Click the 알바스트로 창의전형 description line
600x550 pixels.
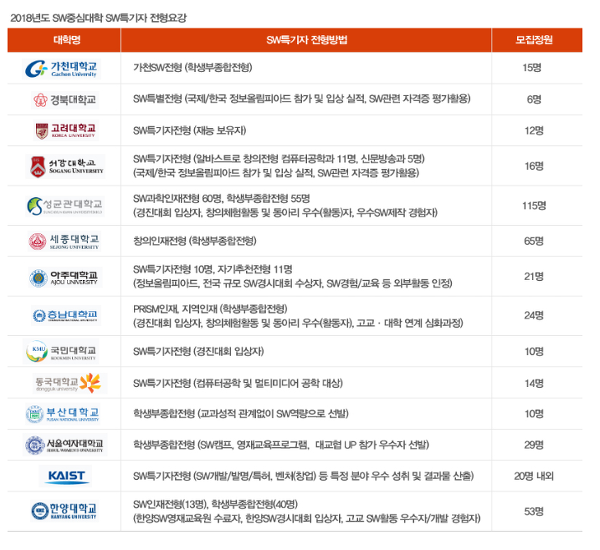[x=279, y=159]
